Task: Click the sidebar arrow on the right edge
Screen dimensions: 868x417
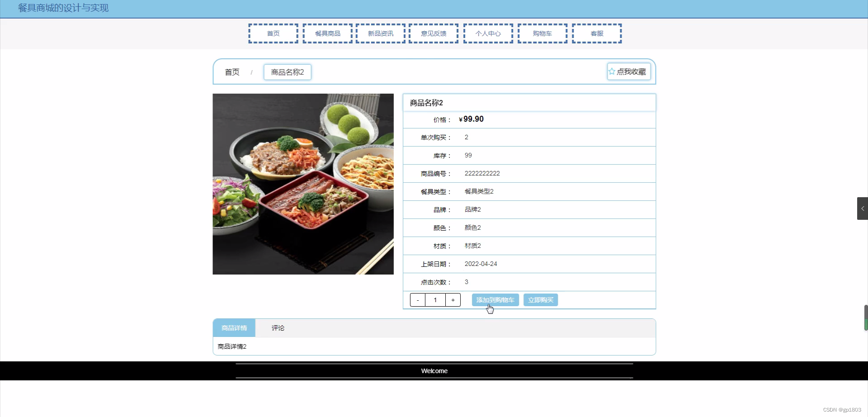Action: [863, 208]
